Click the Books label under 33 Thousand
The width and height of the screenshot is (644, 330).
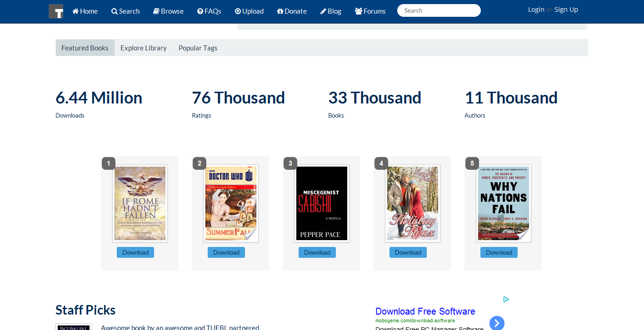point(336,115)
